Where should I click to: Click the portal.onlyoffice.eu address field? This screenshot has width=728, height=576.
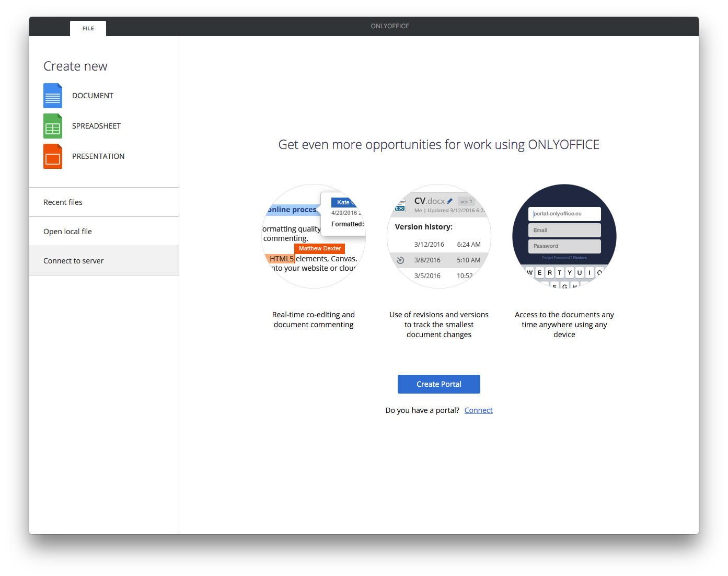[564, 214]
